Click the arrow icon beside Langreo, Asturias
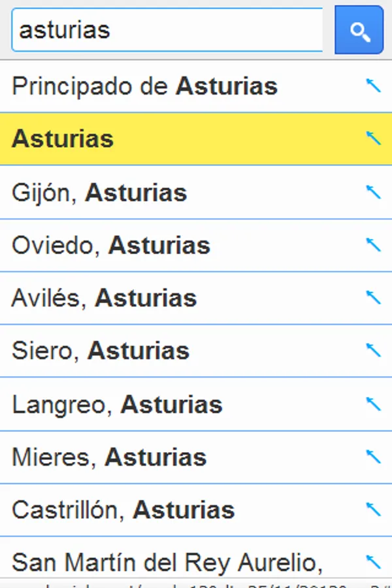The height and width of the screenshot is (588, 392). tap(374, 403)
